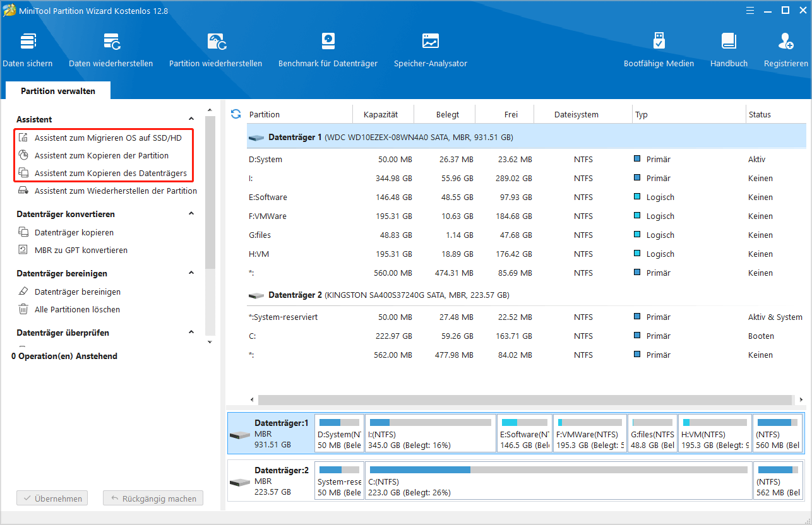Select I:(NTFS) block in disk map

(x=431, y=434)
